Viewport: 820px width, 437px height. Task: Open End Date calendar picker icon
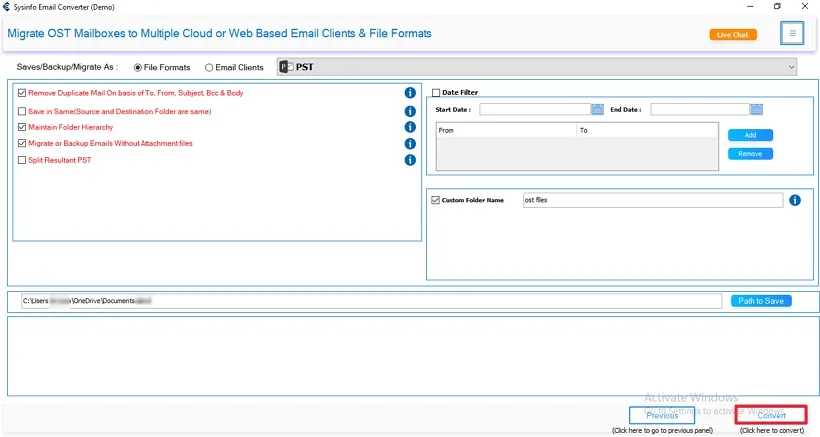pyautogui.click(x=756, y=109)
